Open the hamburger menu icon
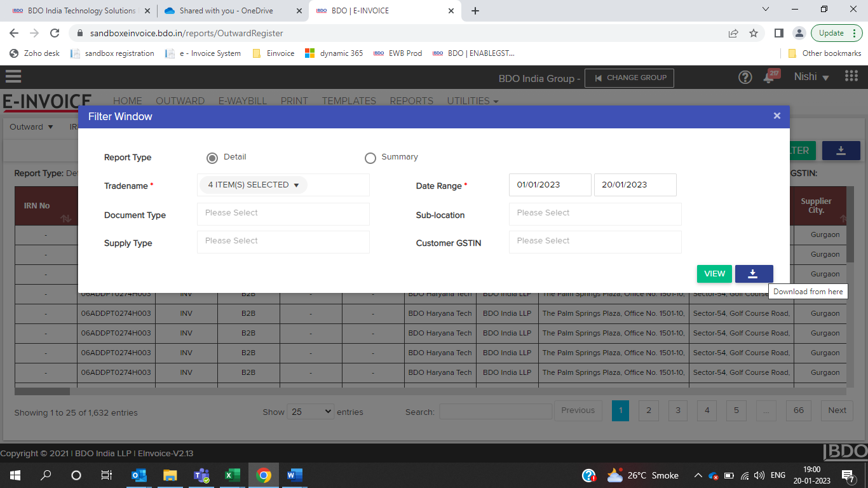This screenshot has height=488, width=868. pos(13,77)
